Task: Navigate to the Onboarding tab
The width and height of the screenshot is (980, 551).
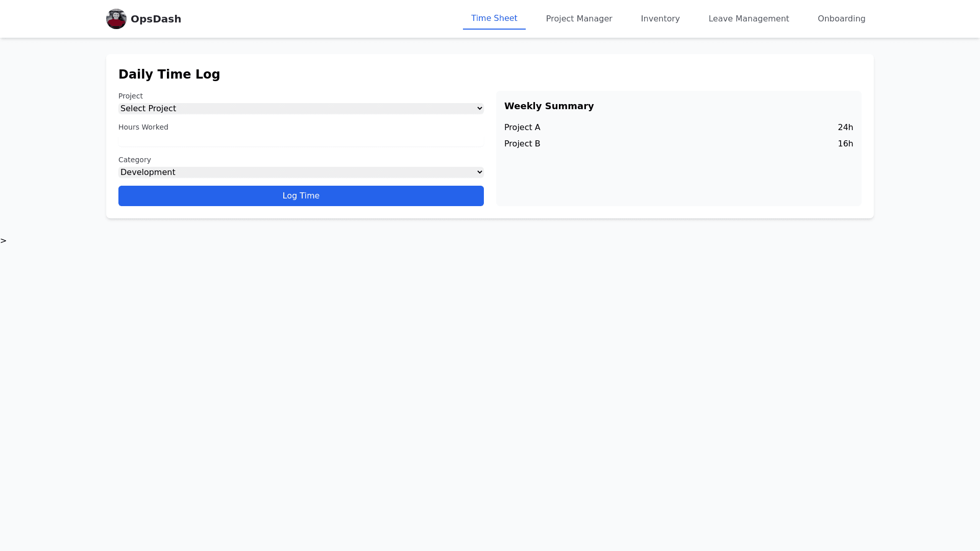Action: [x=841, y=19]
